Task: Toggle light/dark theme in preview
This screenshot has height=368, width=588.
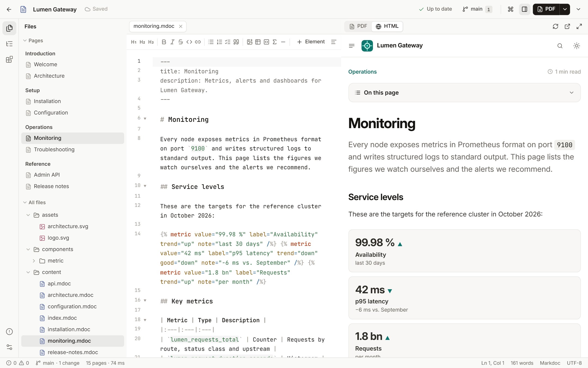Action: click(577, 46)
